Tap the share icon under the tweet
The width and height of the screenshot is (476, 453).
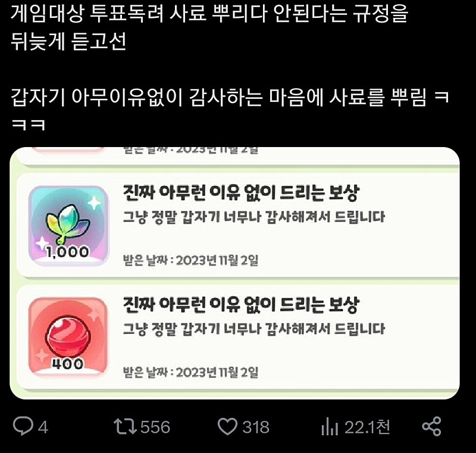point(431,427)
